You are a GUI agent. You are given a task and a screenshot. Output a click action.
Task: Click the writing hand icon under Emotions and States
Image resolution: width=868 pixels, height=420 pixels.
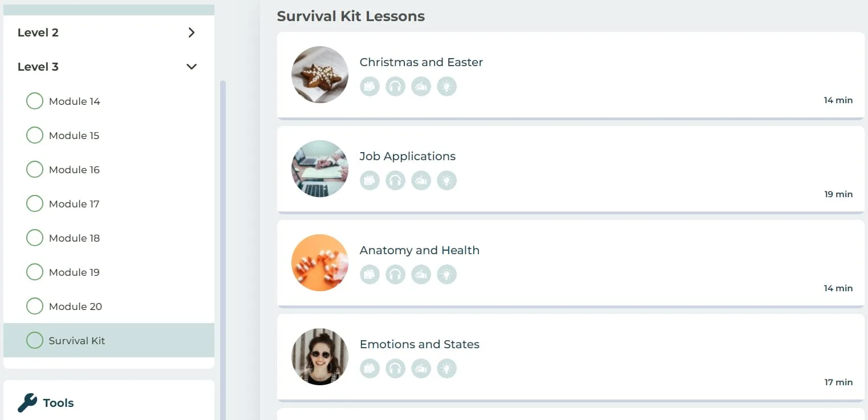421,369
